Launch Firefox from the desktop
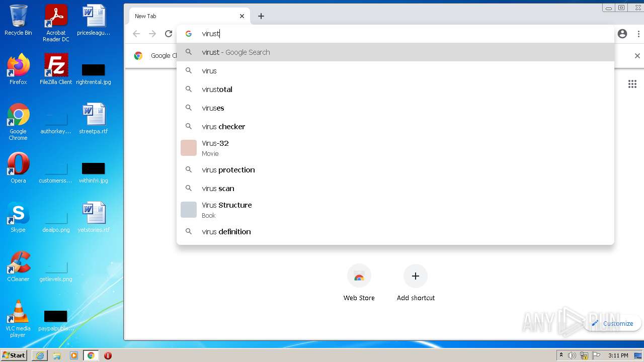 tap(18, 69)
